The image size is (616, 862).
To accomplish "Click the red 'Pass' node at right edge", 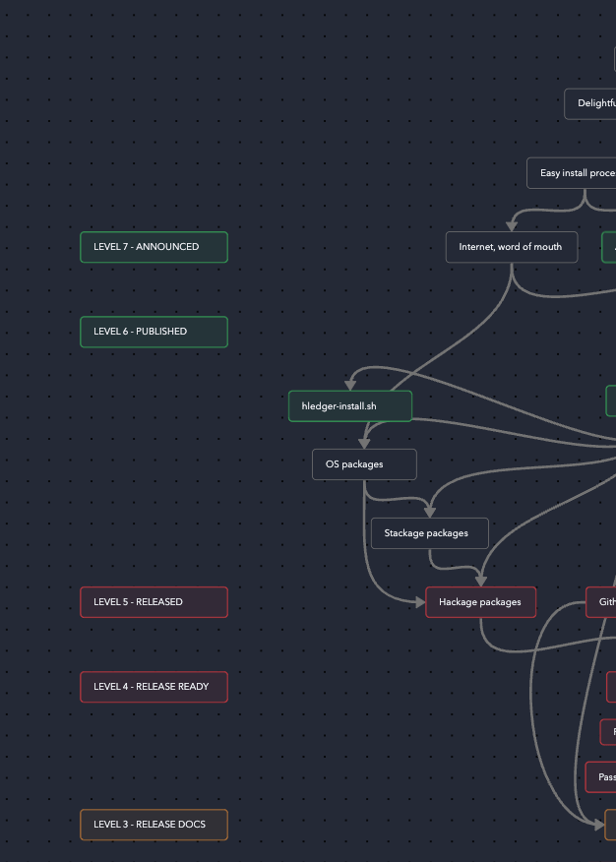I will [x=602, y=777].
